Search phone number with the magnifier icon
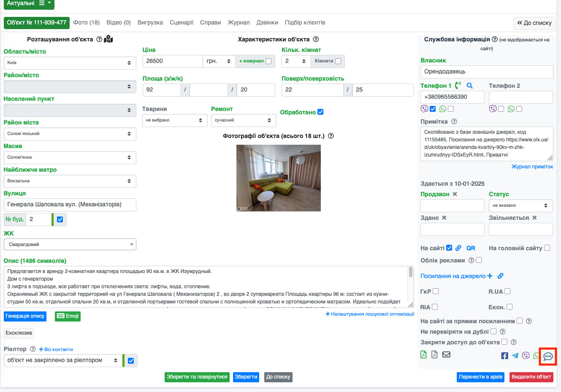Screen dimensions: 561x392 (x=469, y=86)
